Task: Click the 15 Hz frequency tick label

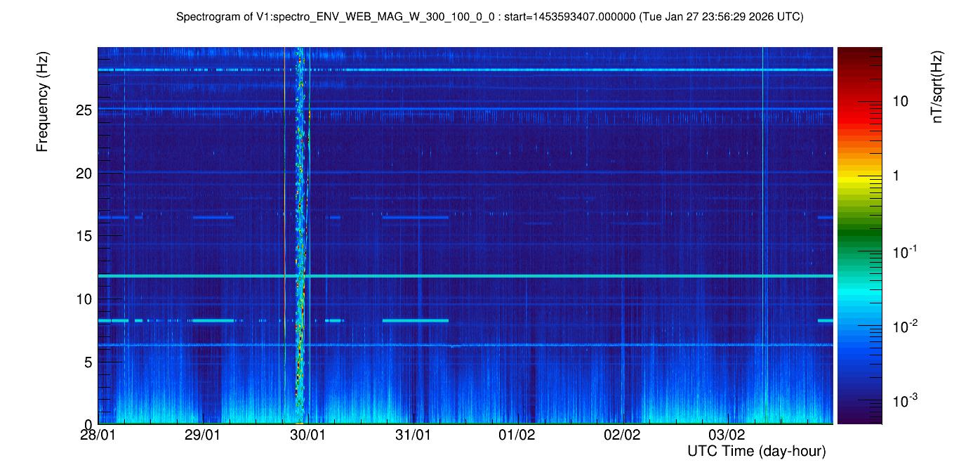Action: (85, 236)
